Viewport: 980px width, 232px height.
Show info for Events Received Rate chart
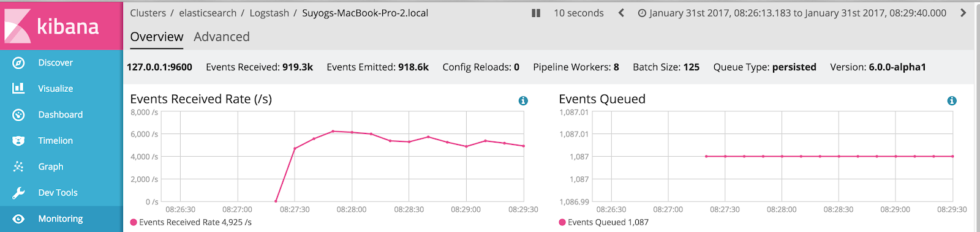523,100
